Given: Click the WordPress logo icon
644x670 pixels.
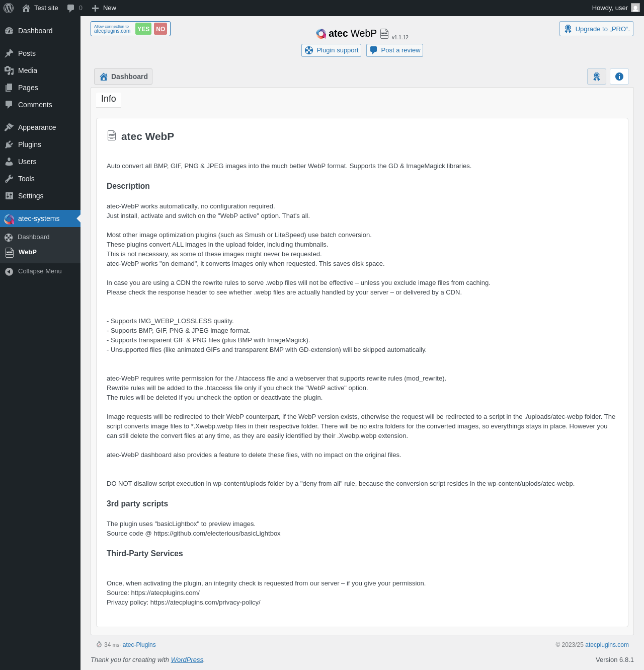Looking at the screenshot, I should click(x=9, y=8).
